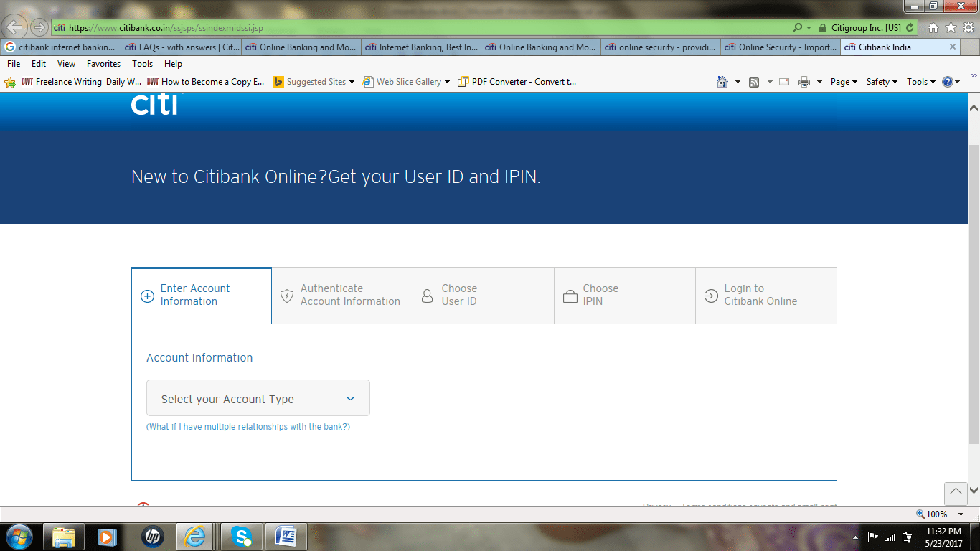Screen dimensions: 980x551
Task: Click the scrollbar up arrow
Action: click(x=974, y=108)
